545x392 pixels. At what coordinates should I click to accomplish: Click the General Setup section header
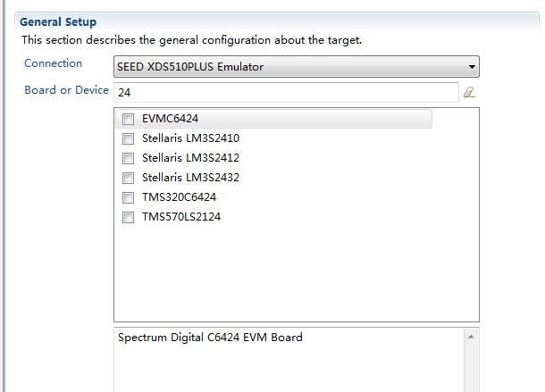tap(58, 21)
